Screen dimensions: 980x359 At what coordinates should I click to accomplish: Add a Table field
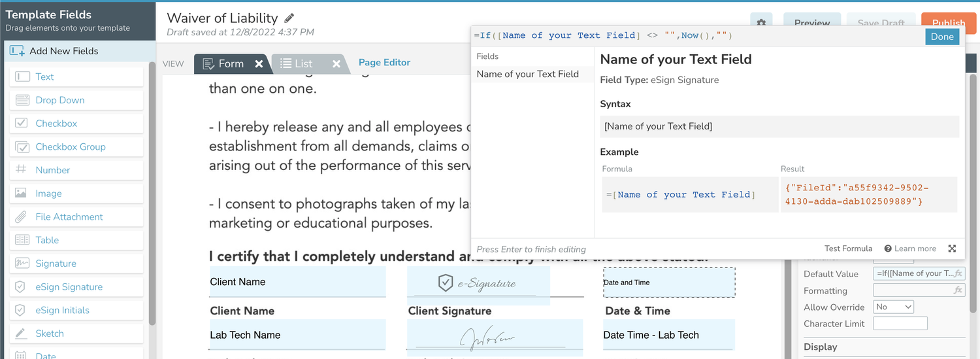click(76, 240)
